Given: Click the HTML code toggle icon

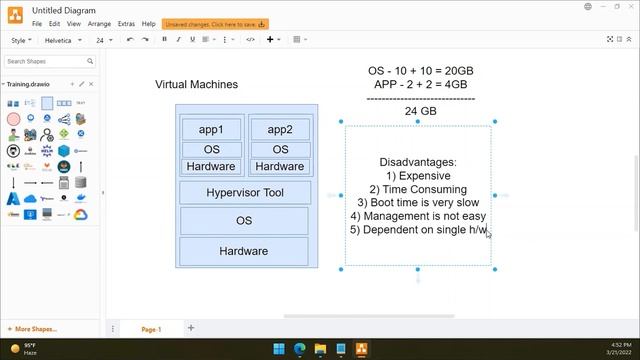Looking at the screenshot, I should [x=250, y=39].
